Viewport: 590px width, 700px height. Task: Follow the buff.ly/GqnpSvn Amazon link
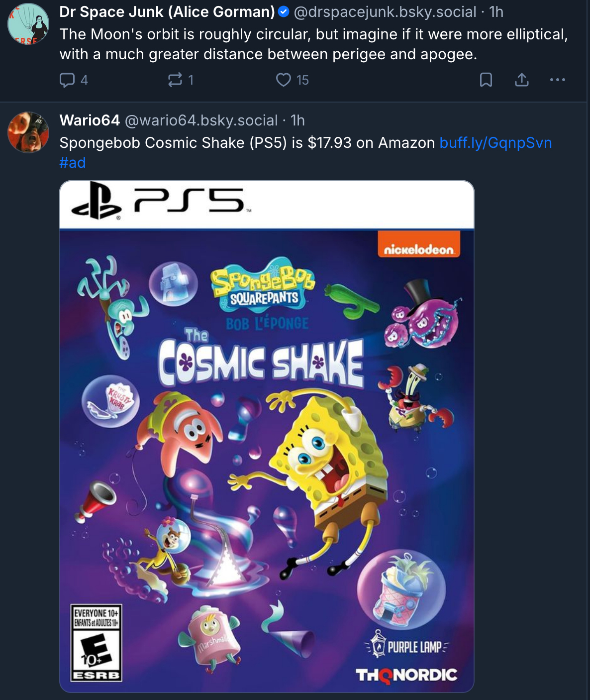click(x=495, y=143)
